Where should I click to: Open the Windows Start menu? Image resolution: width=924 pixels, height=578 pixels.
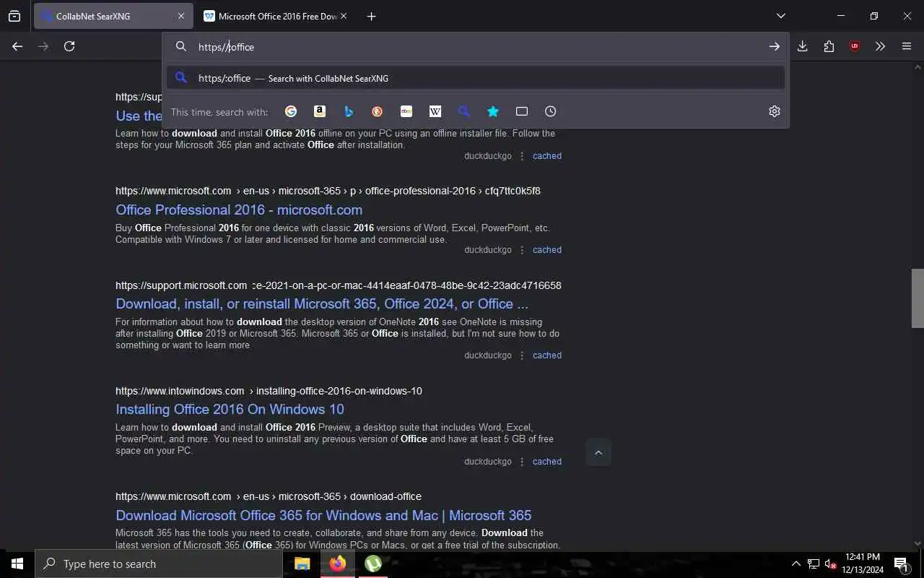[x=17, y=564]
